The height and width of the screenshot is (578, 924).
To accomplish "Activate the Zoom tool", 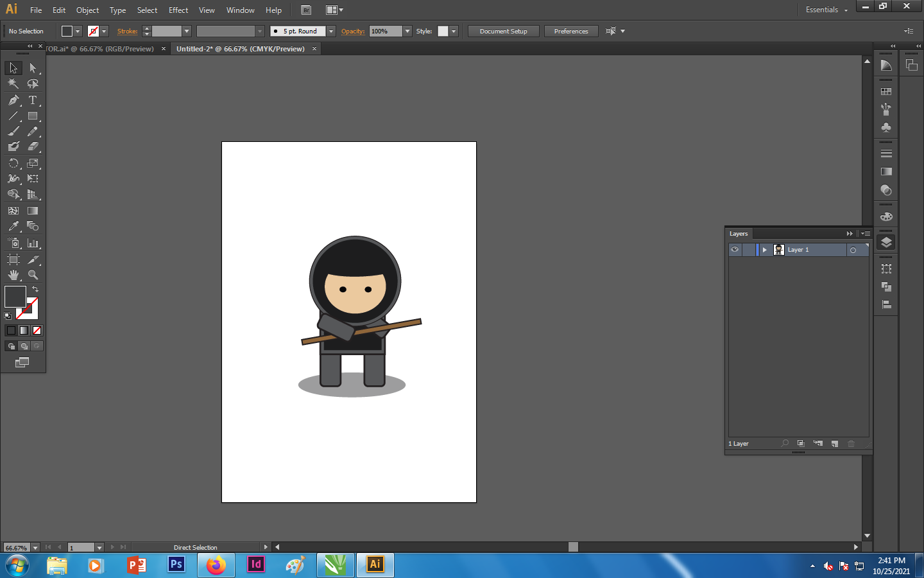I will [x=33, y=275].
